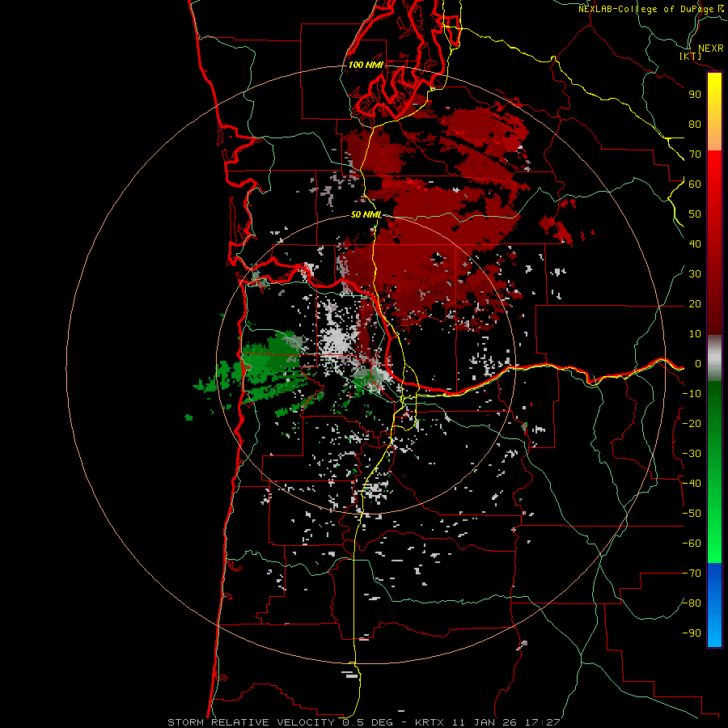Click the "[KT]" units label
This screenshot has height=728, width=728.
(x=690, y=56)
